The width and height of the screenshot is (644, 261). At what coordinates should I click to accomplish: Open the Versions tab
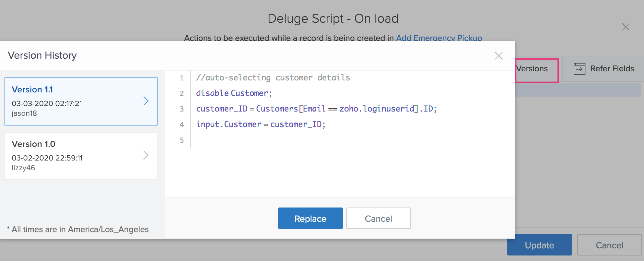[536, 69]
